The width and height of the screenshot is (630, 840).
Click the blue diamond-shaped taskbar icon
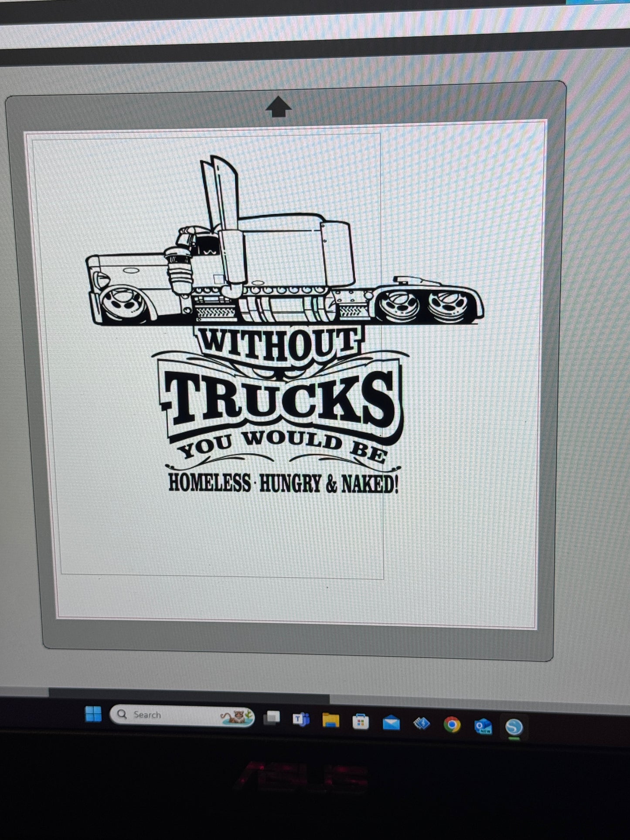coord(421,724)
